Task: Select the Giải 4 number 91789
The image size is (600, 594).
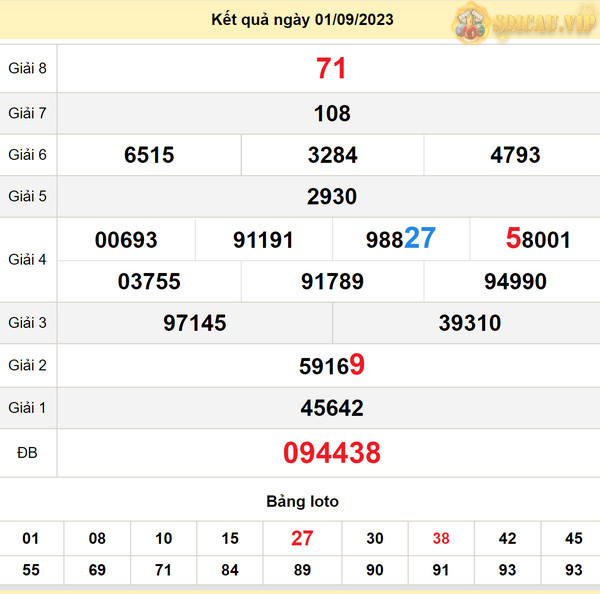Action: 332,282
